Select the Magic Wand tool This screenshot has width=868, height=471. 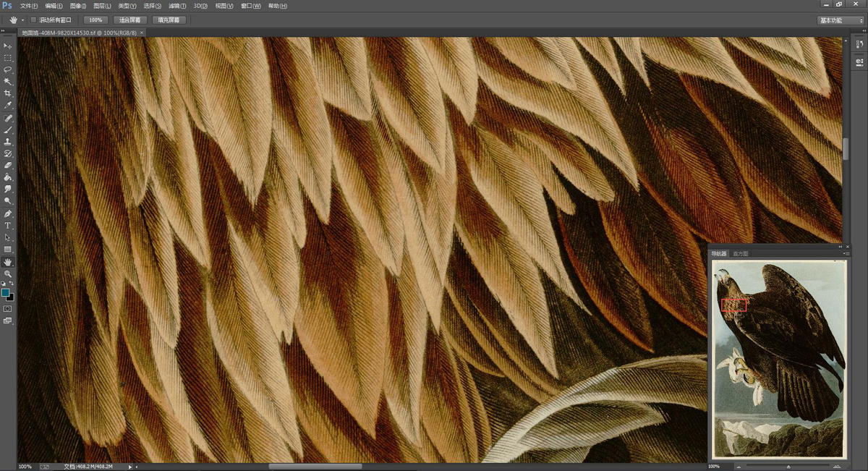point(8,82)
